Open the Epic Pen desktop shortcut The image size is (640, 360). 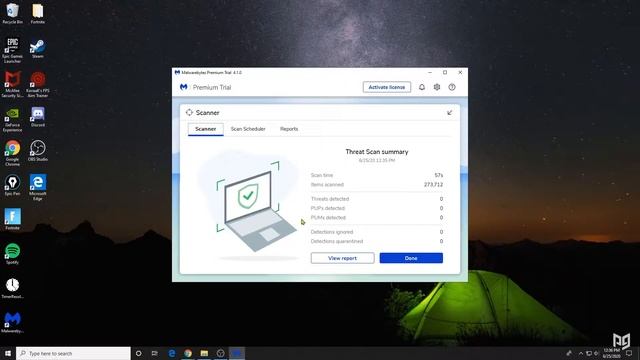(x=12, y=185)
